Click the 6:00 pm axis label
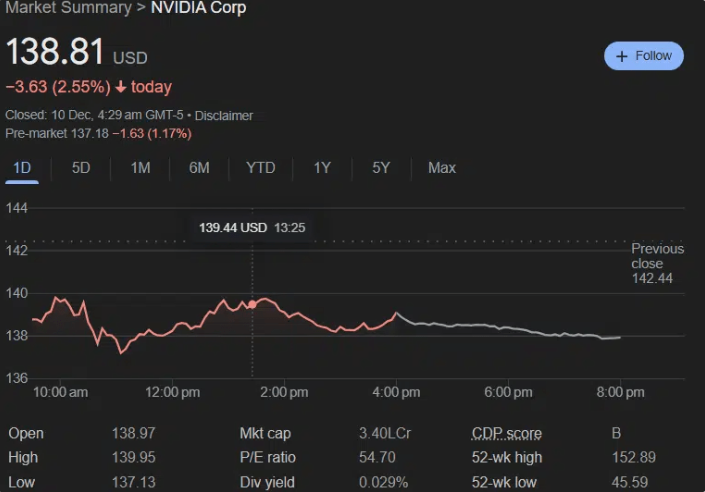Image resolution: width=705 pixels, height=492 pixels. (x=508, y=392)
